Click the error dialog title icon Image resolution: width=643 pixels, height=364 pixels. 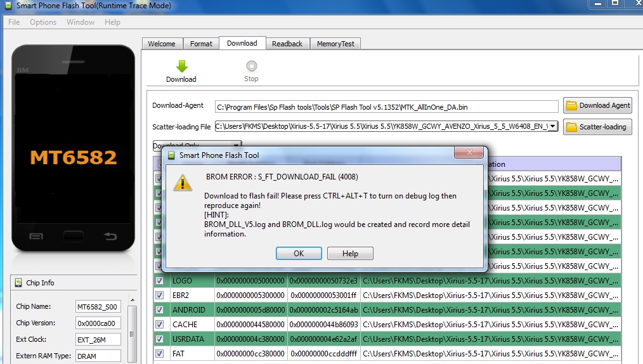[x=171, y=155]
